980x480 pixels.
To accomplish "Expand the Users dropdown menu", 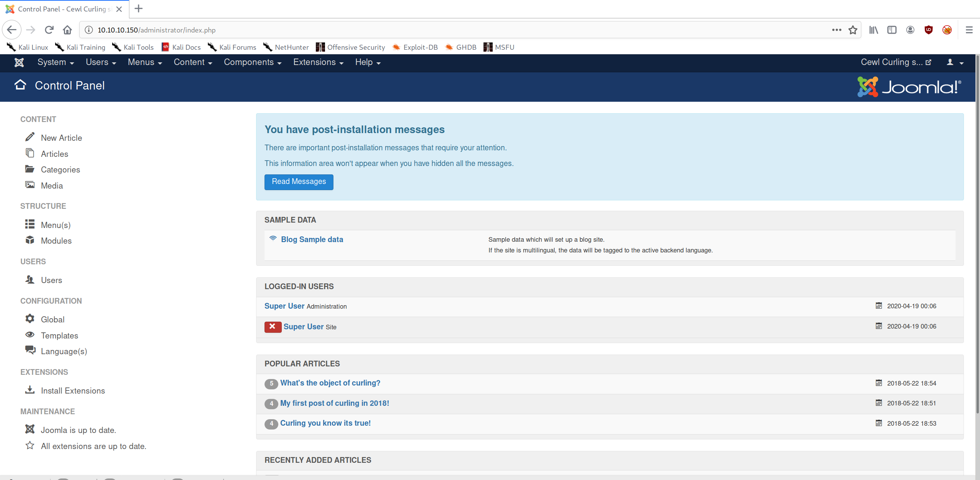I will [101, 62].
